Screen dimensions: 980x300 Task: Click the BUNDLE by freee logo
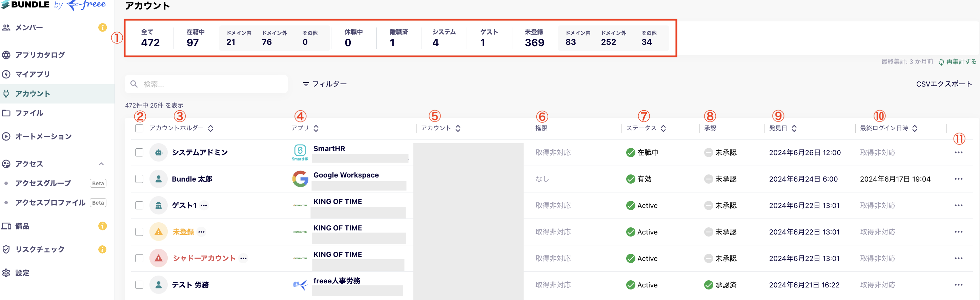click(x=54, y=5)
